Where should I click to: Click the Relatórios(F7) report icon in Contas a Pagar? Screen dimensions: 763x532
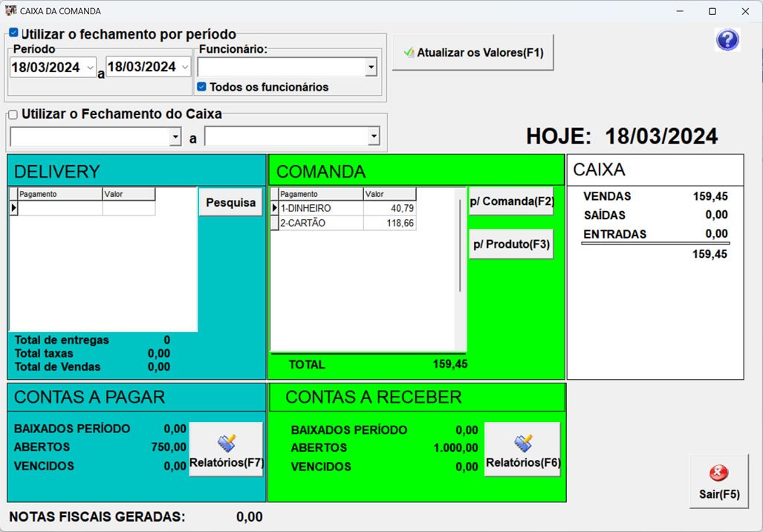tap(227, 441)
